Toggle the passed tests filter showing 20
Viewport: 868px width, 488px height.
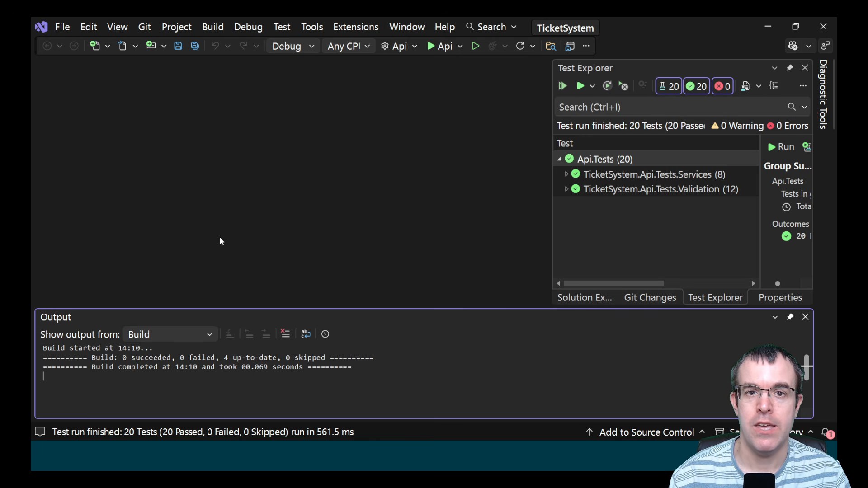(696, 86)
